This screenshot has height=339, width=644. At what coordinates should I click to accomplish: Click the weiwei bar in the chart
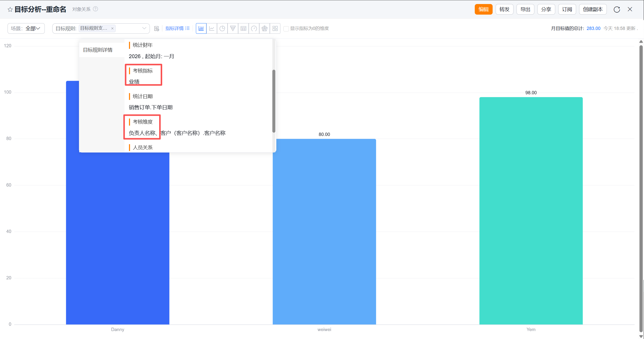(324, 232)
